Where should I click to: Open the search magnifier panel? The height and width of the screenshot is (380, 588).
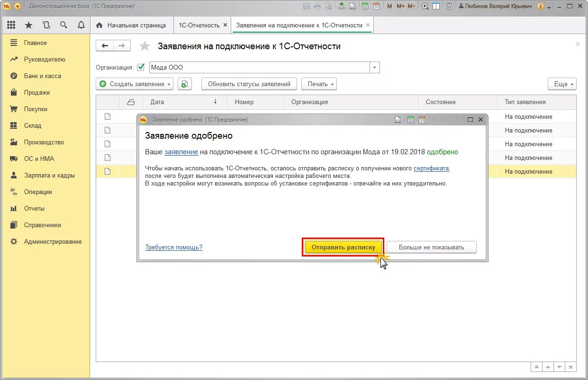click(63, 25)
